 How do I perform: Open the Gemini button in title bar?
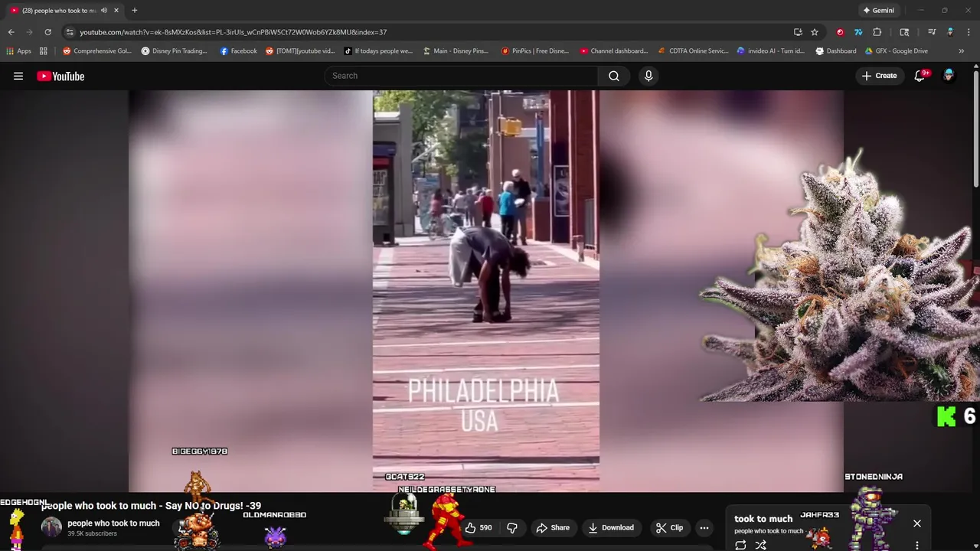878,11
